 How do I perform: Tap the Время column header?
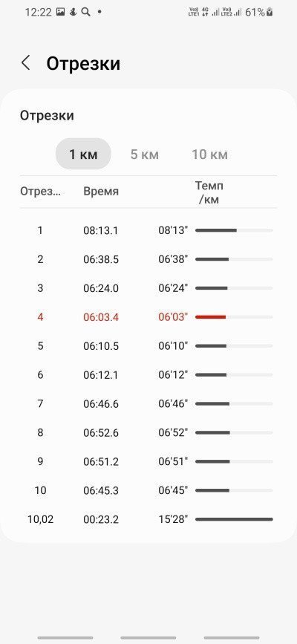tap(101, 192)
